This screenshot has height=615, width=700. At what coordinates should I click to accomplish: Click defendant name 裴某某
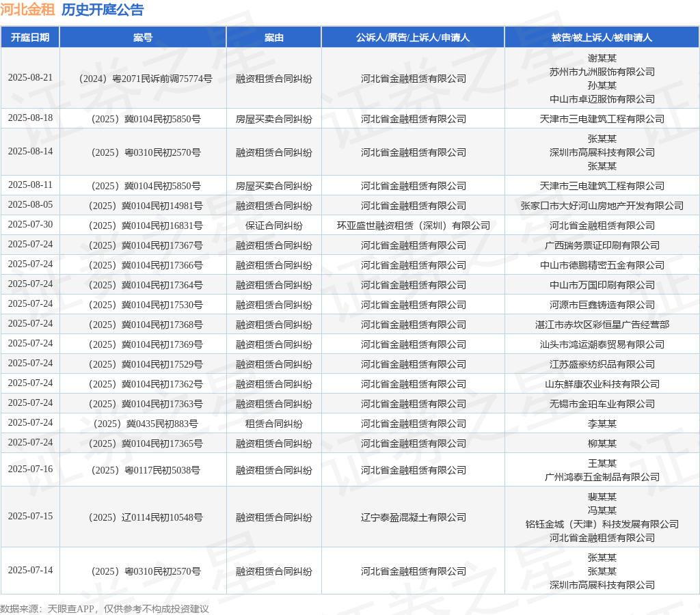(x=602, y=497)
